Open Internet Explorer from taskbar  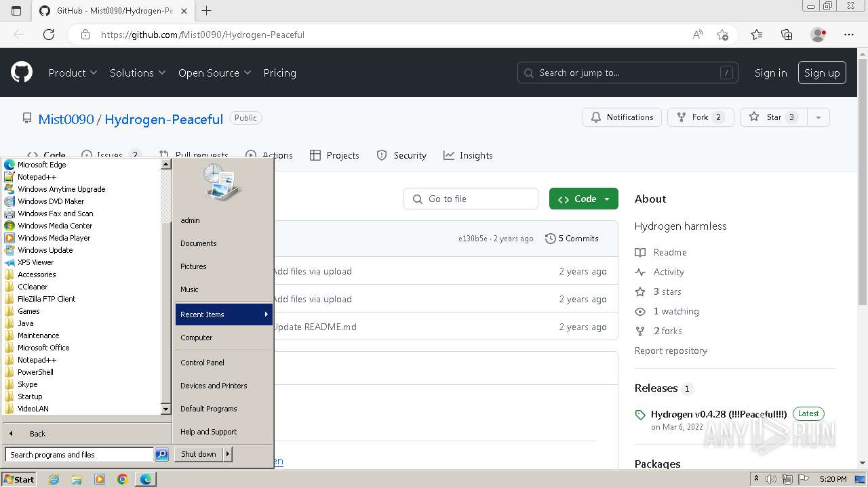tap(54, 479)
